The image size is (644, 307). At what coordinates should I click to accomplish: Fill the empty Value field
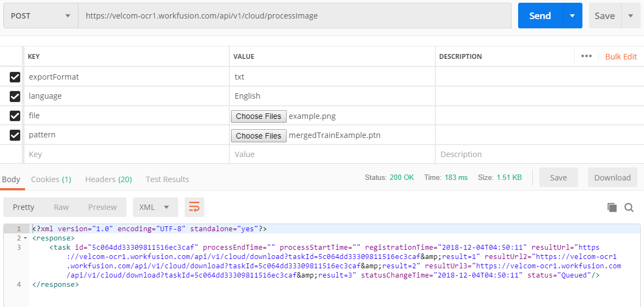[332, 154]
